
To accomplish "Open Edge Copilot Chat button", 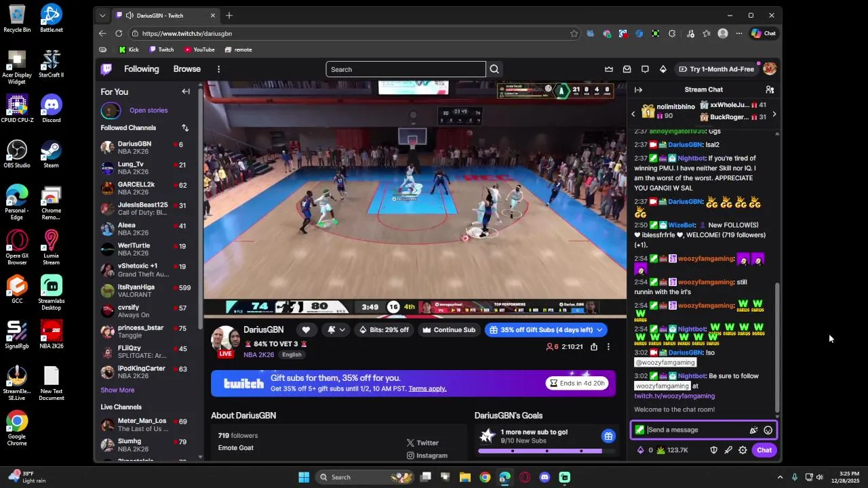I will 764,33.
